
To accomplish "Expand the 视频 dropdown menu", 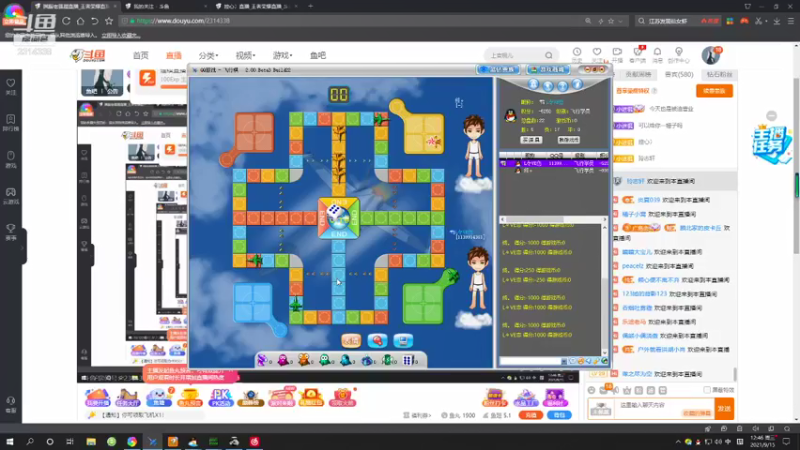I will point(245,55).
